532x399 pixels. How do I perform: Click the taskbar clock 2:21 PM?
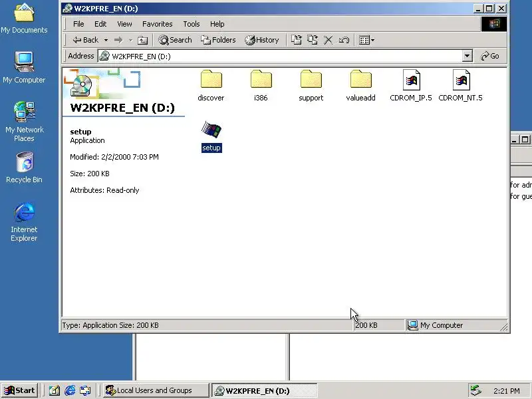(x=507, y=391)
